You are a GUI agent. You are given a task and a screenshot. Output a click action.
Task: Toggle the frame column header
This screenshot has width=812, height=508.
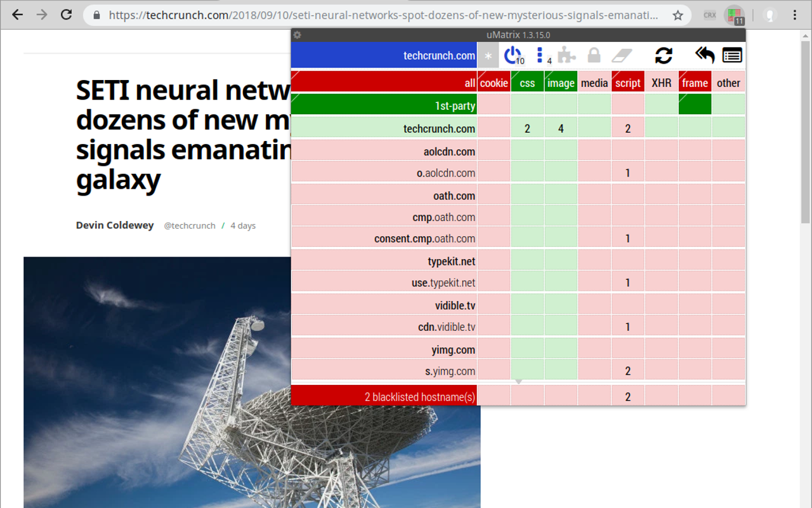(x=695, y=82)
